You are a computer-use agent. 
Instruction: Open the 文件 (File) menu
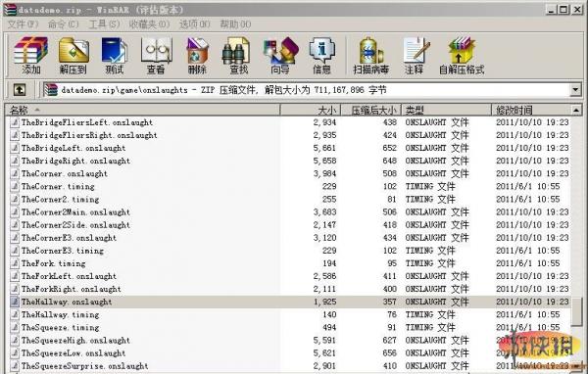(23, 24)
